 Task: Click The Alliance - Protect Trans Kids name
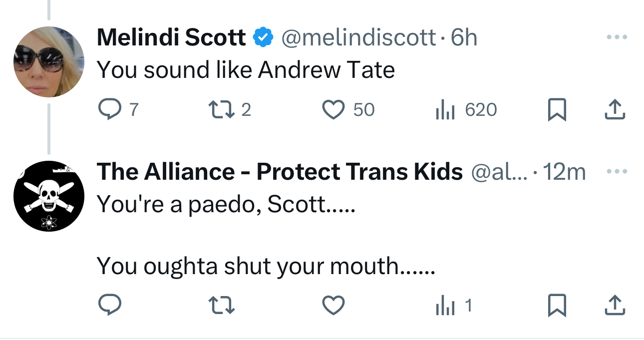pos(280,172)
